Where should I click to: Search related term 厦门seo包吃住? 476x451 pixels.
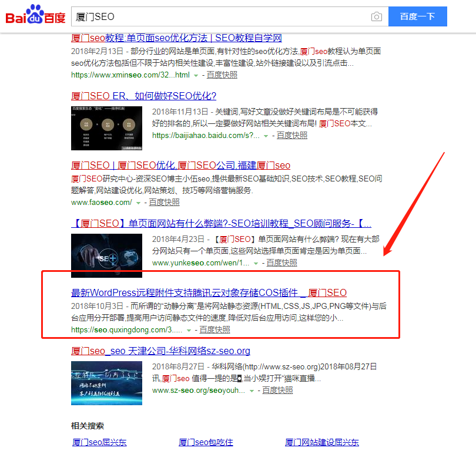pos(206,443)
